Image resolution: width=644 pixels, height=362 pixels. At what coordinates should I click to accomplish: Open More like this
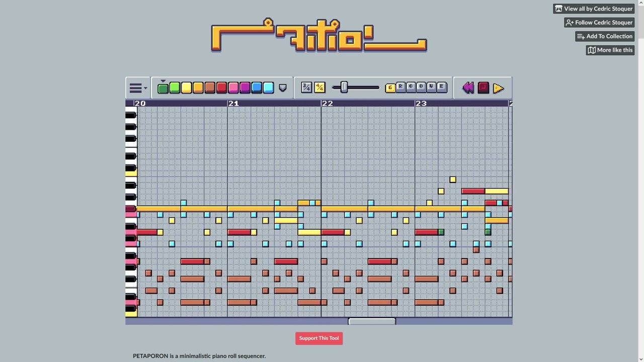(610, 50)
